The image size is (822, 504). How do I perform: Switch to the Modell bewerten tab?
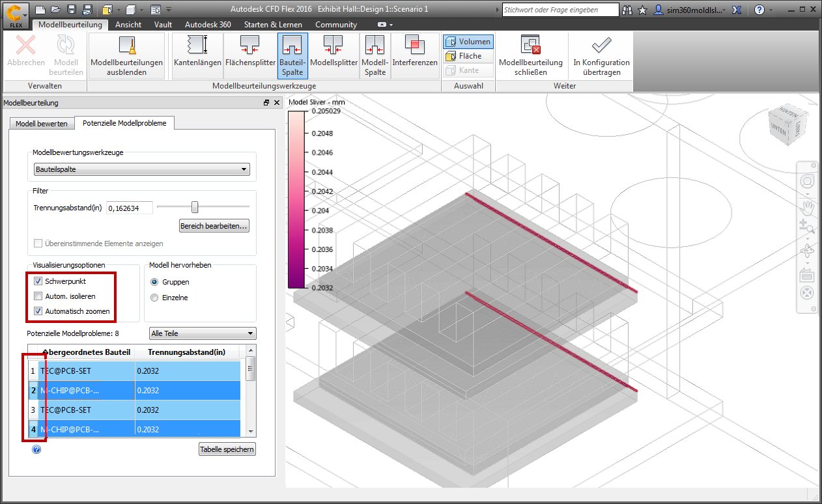coord(41,123)
